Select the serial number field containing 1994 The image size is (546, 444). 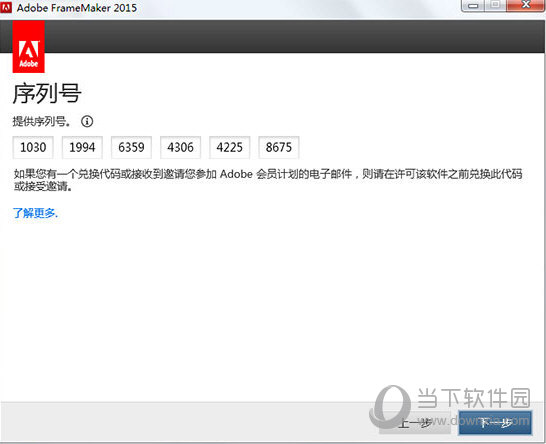82,147
